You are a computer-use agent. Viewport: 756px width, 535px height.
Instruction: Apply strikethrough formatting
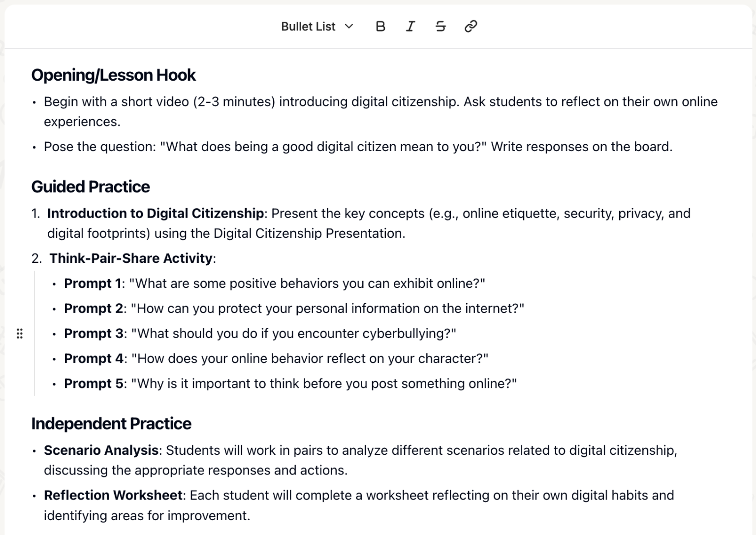click(x=441, y=27)
